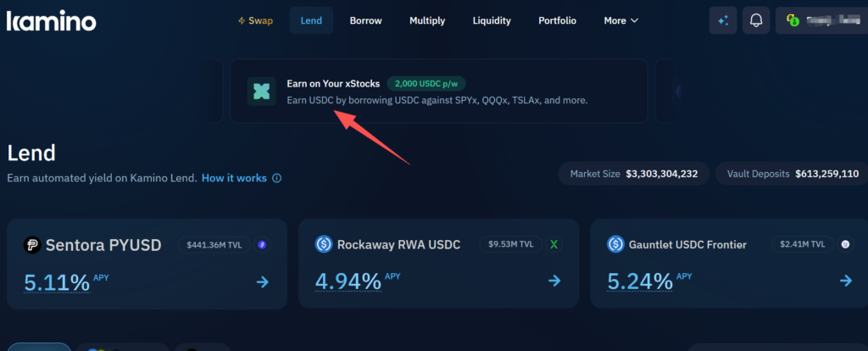The height and width of the screenshot is (351, 868).
Task: Switch to the Swap tab
Action: click(255, 20)
